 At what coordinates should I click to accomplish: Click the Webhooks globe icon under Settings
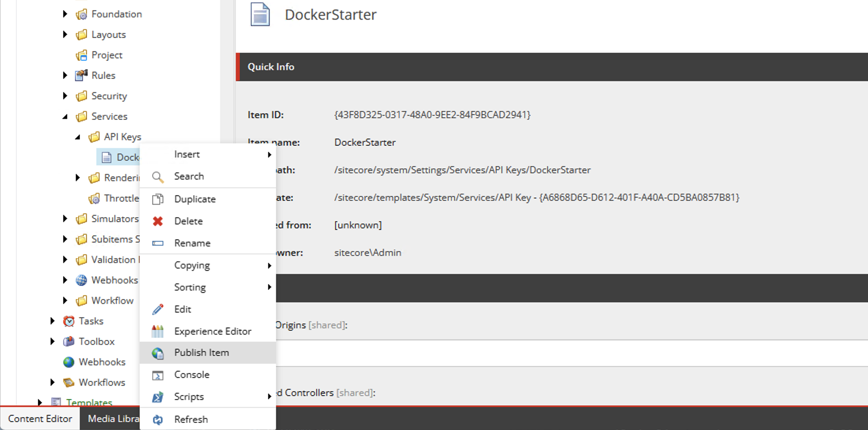tap(82, 280)
